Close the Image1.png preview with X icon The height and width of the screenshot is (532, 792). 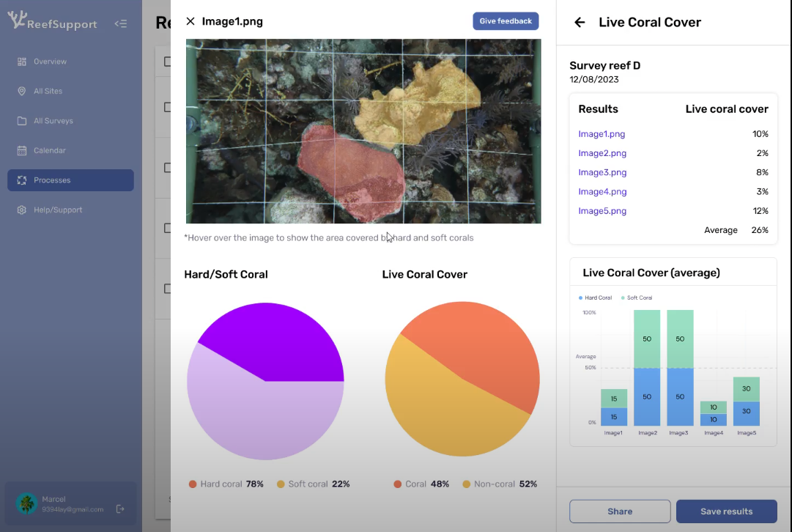[x=190, y=22]
